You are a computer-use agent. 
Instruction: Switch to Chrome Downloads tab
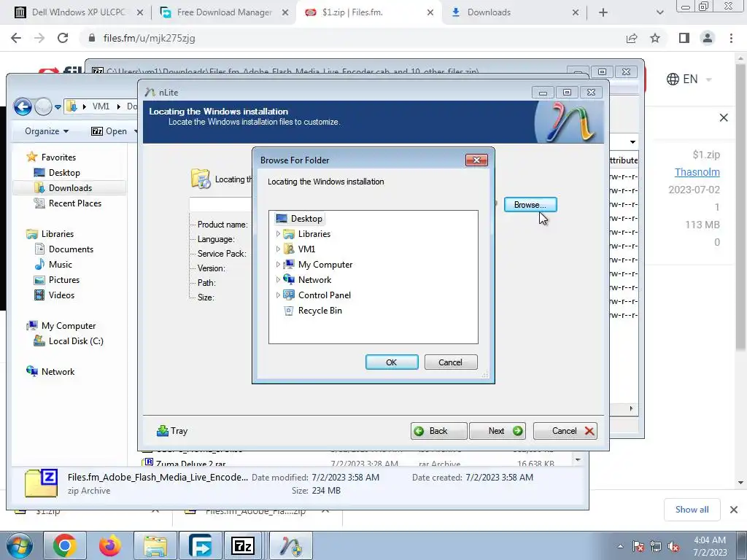click(x=514, y=12)
